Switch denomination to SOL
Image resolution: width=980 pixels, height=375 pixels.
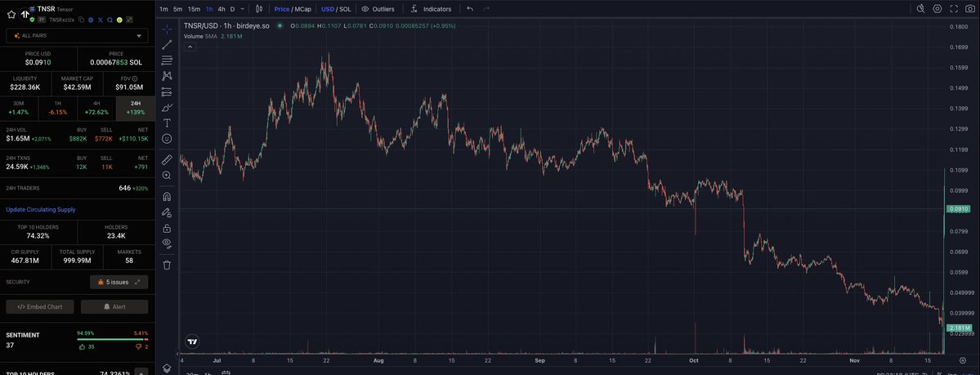(345, 9)
